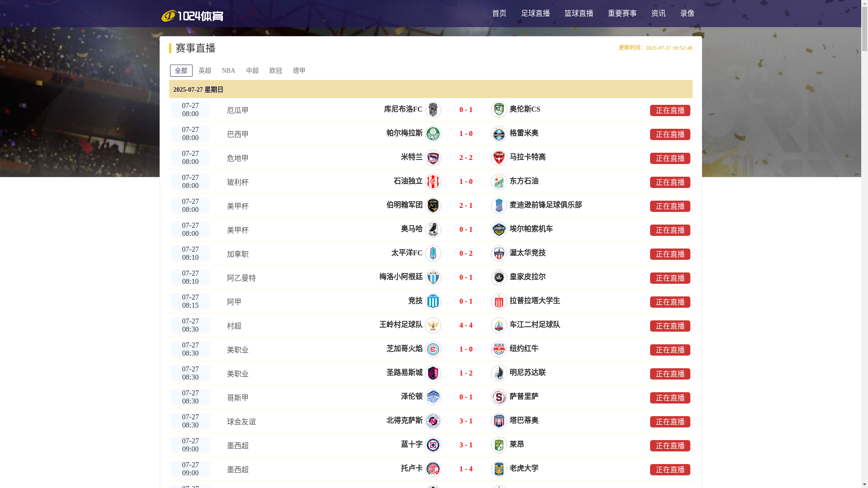Select the 欧冠 filter tab
Screen dimensions: 868x488
coord(276,71)
